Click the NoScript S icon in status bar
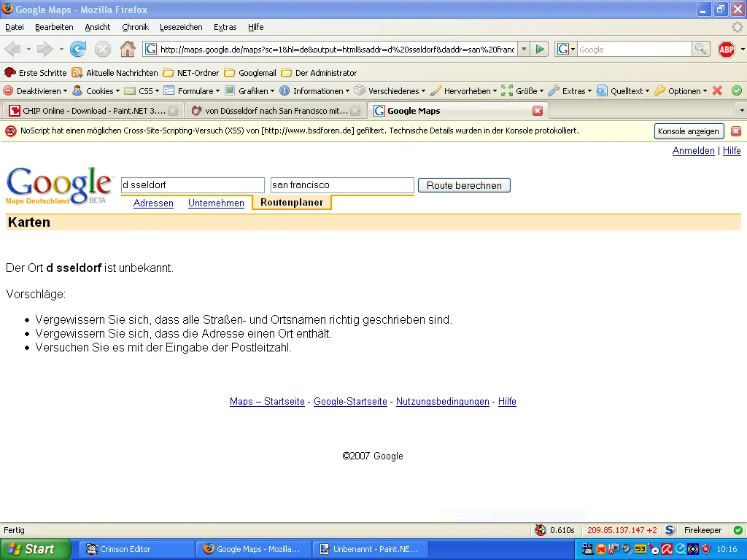The width and height of the screenshot is (747, 560). [x=670, y=530]
